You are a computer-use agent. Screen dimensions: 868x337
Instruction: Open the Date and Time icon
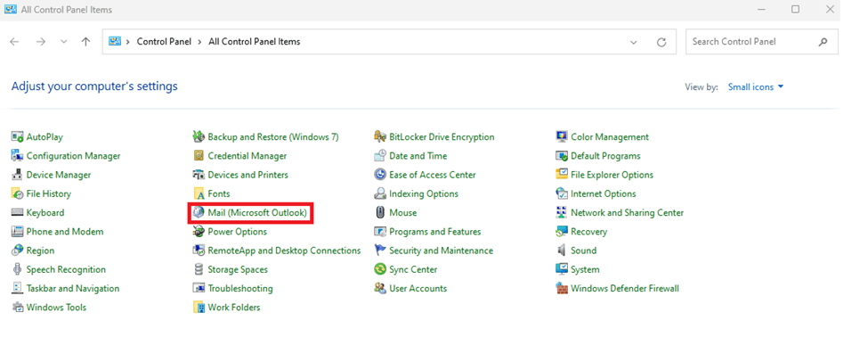(380, 156)
